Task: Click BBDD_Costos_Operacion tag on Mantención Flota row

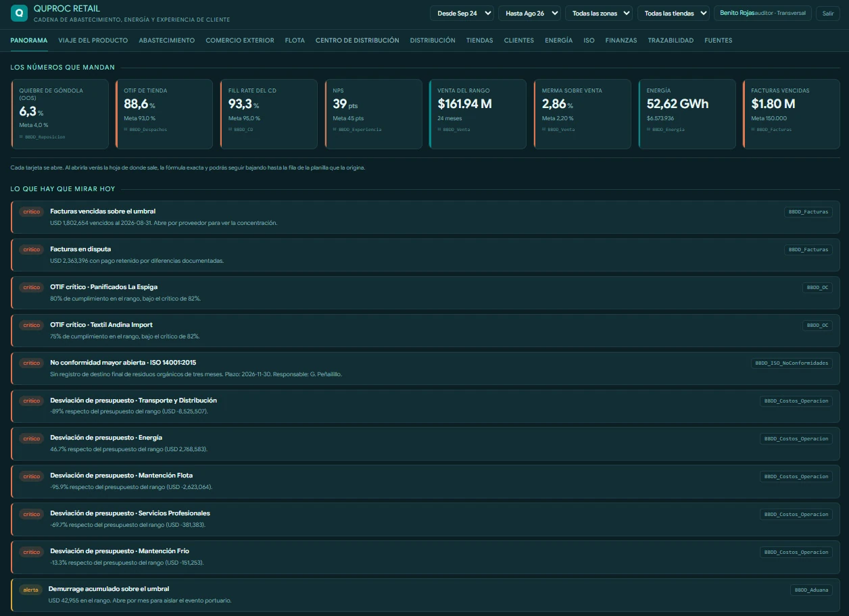Action: (x=796, y=476)
